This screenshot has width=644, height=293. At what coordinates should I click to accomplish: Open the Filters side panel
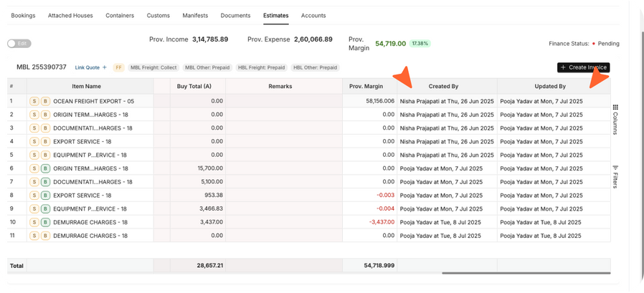[615, 177]
